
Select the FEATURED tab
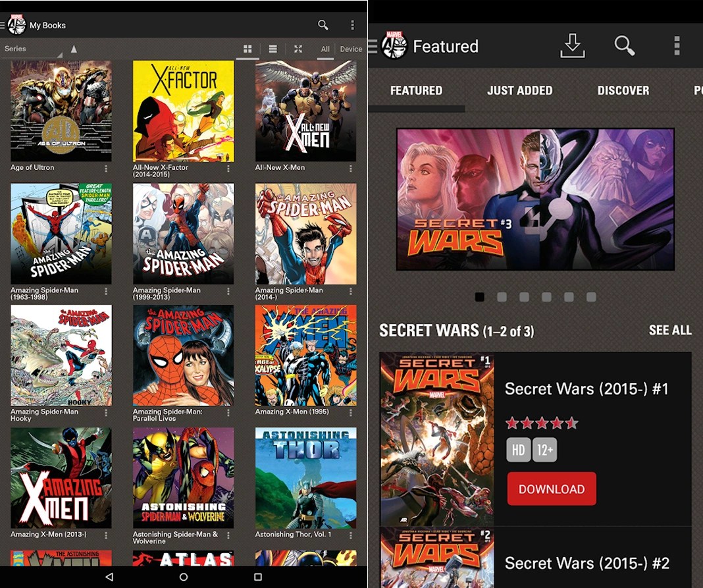coord(416,91)
